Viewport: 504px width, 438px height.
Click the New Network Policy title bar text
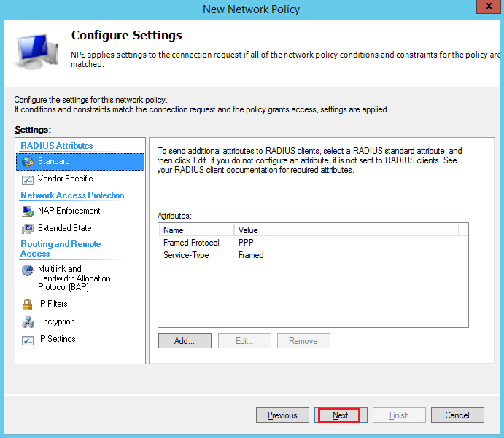(251, 9)
